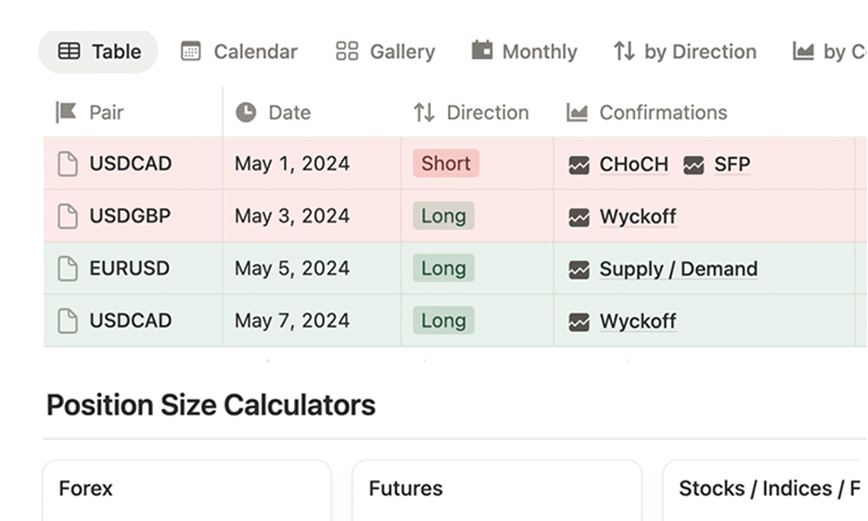Viewport: 868px width, 521px height.
Task: Click the Short tag on USDCAD row
Action: [445, 164]
